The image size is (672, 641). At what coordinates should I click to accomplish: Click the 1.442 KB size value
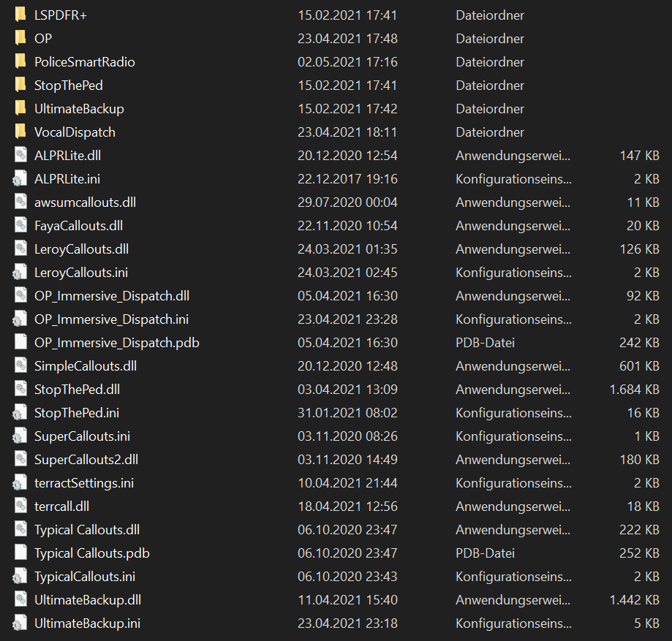pos(634,600)
